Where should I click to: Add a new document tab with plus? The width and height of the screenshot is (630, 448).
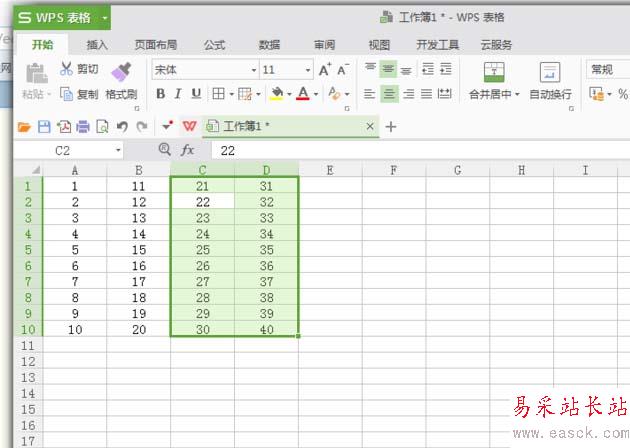(x=391, y=127)
